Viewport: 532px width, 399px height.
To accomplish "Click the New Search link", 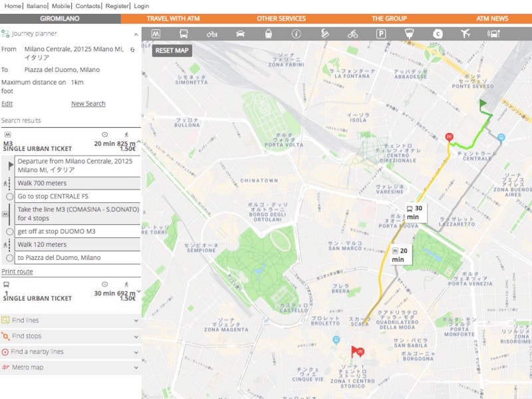I will pyautogui.click(x=88, y=104).
